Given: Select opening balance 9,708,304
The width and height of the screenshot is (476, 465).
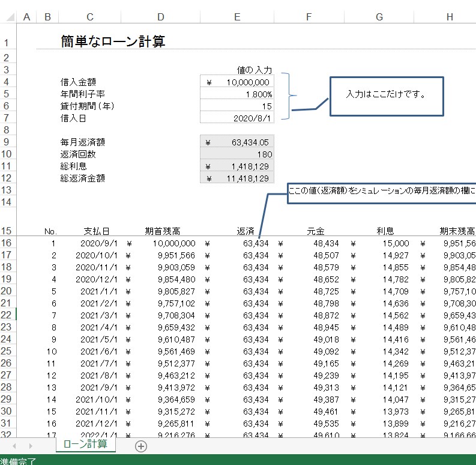Looking at the screenshot, I should point(176,315).
